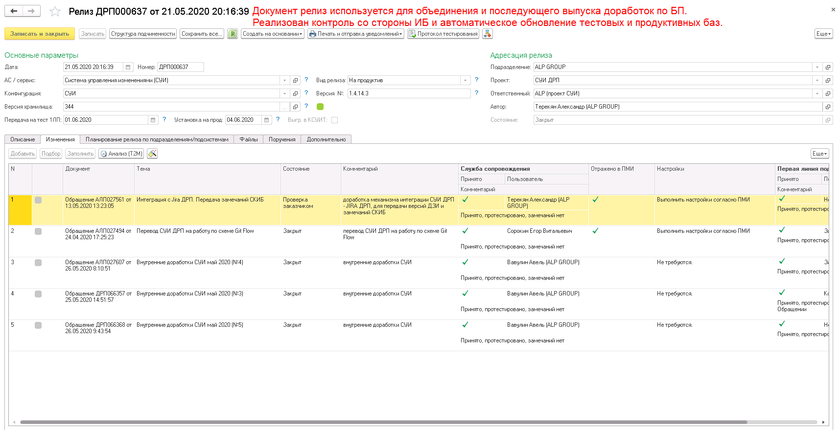Click the green color indicator near Версия хранилища
Screen dimensions: 840x430
[x=320, y=107]
